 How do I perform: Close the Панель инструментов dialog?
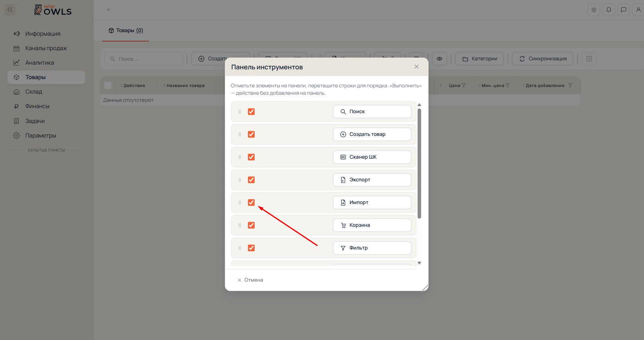pos(416,67)
